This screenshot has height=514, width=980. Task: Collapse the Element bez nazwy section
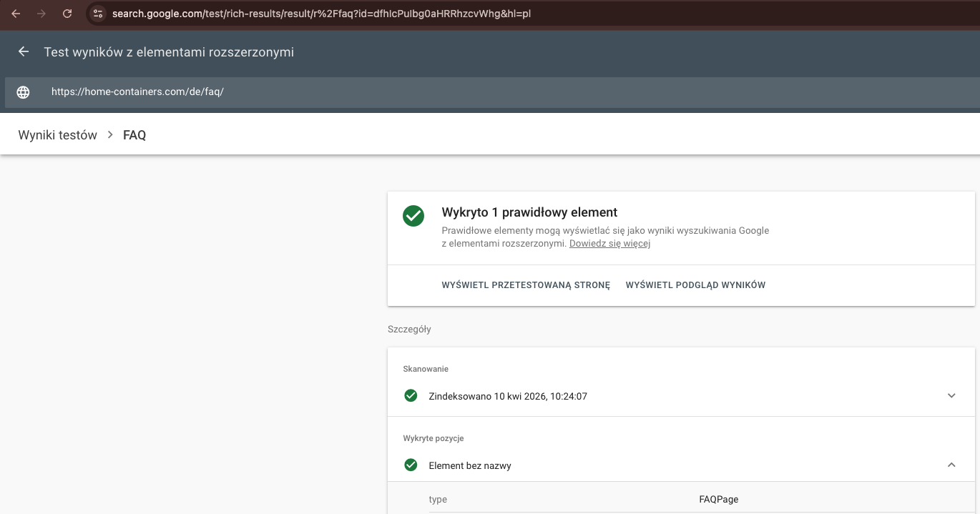coord(951,465)
